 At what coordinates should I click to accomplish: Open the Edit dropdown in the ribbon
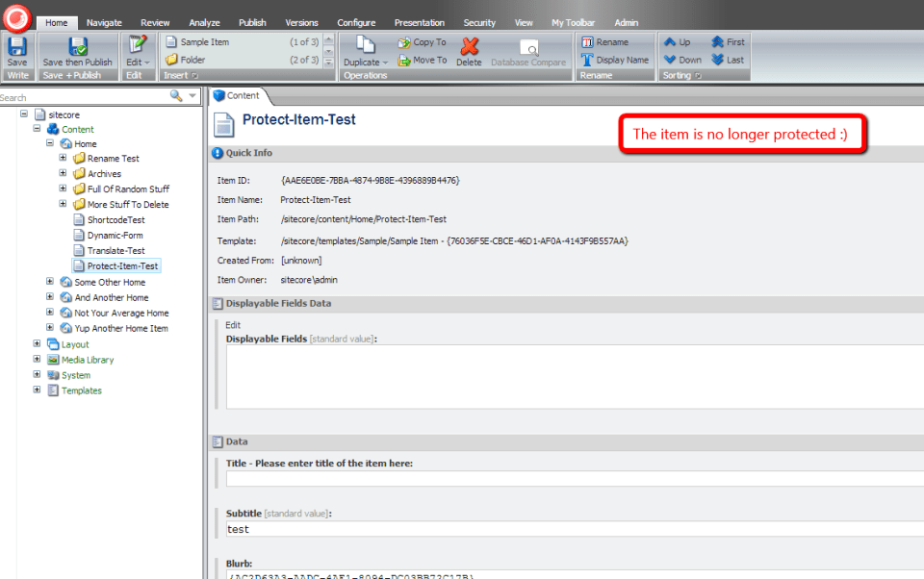[139, 62]
